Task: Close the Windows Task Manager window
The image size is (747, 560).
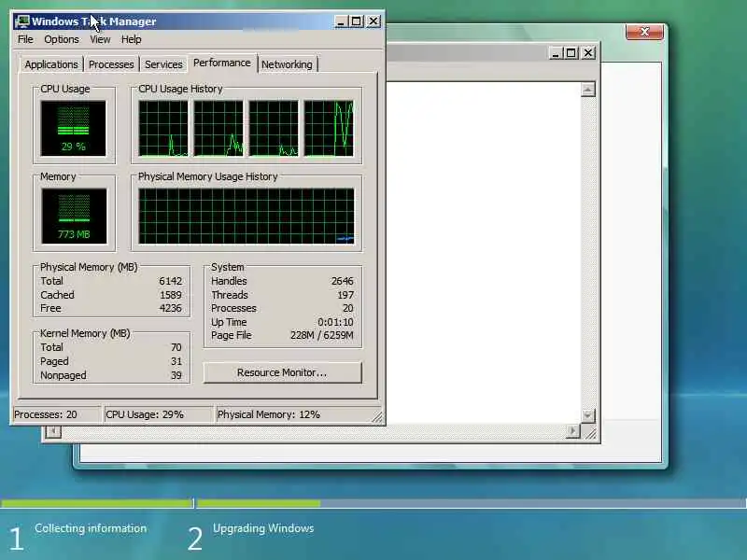Action: [x=373, y=21]
